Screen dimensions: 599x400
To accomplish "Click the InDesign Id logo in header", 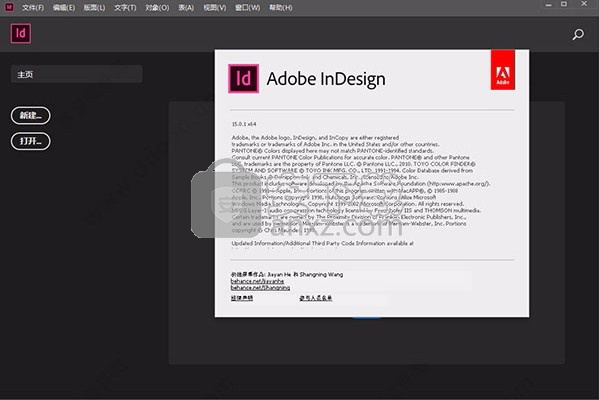I will click(21, 34).
